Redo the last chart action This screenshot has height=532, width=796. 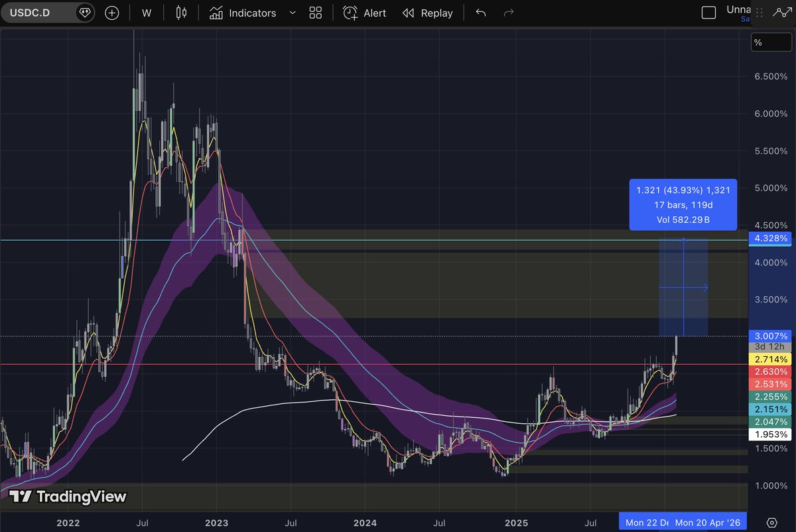(x=508, y=13)
